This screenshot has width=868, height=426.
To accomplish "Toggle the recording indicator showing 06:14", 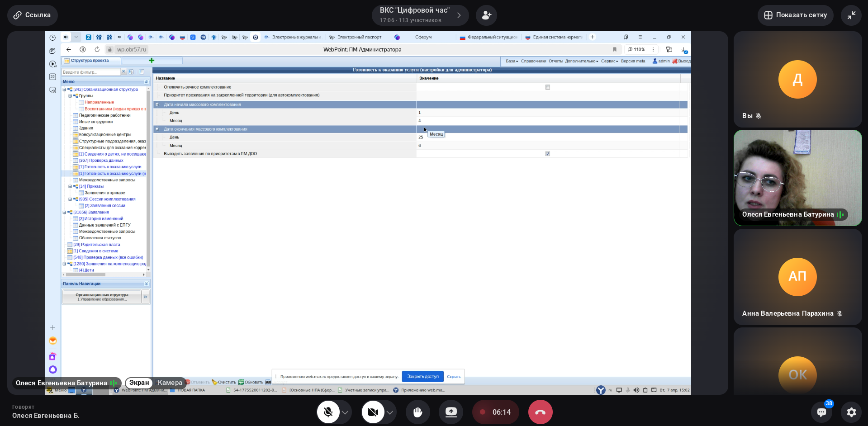I will point(495,412).
